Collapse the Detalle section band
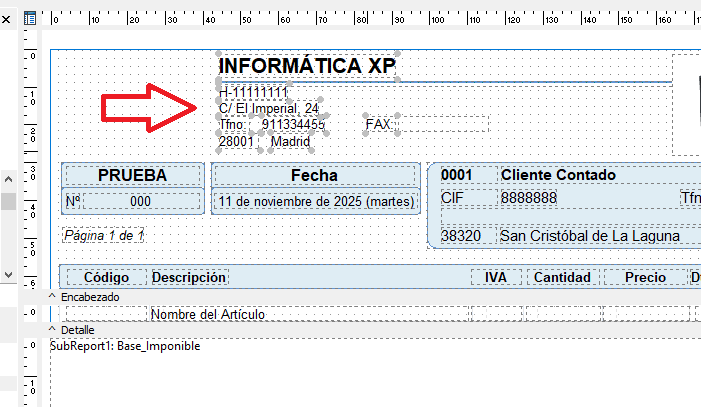The height and width of the screenshot is (407, 701). (53, 329)
